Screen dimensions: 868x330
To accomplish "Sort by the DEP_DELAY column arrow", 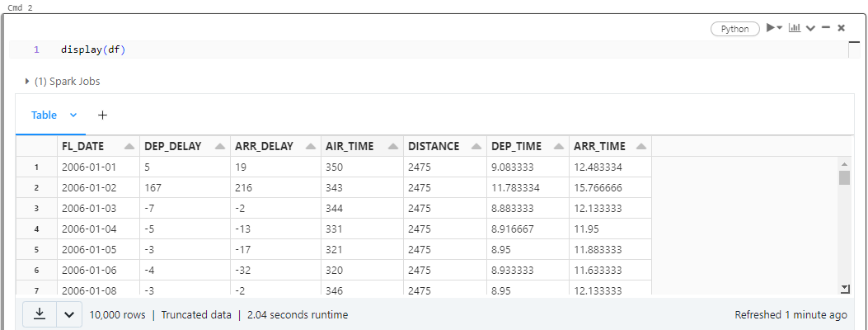I will tap(220, 147).
